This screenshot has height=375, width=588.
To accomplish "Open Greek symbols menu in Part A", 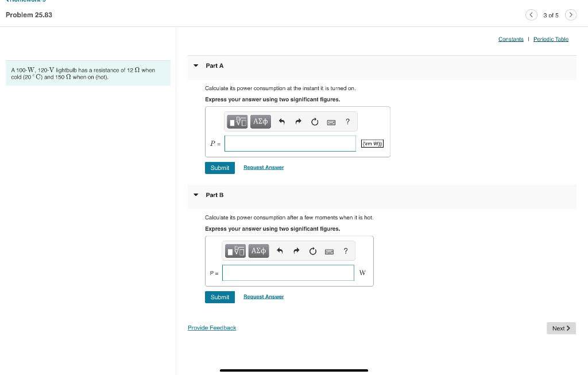I will [260, 122].
